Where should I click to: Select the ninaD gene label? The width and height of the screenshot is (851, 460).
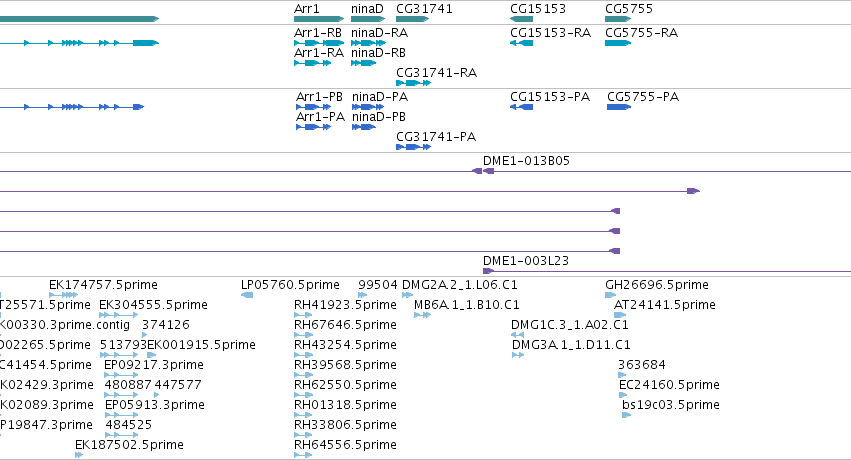pos(367,9)
